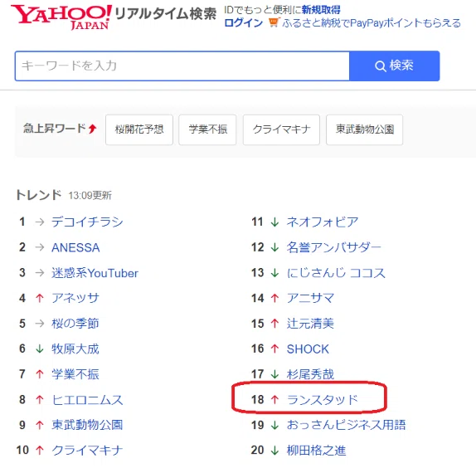This screenshot has height=468, width=476.
Task: Open trend 6 牧原大成
Action: 75,349
